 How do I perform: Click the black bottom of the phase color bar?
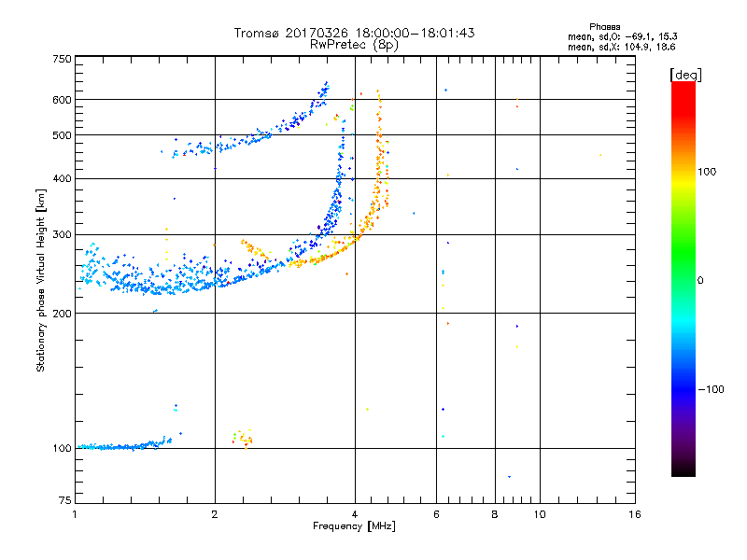click(684, 469)
